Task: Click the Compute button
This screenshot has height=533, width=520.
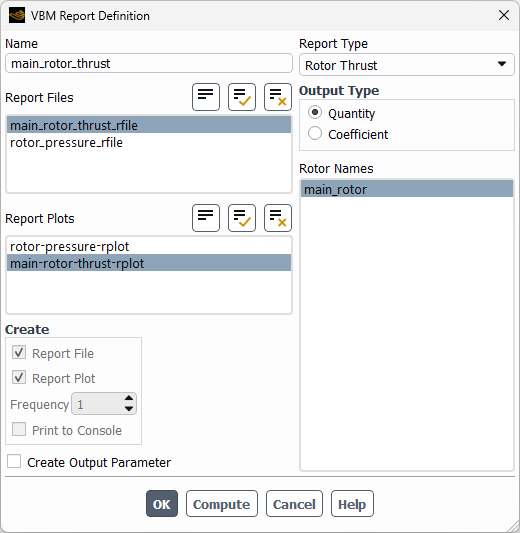Action: (222, 504)
